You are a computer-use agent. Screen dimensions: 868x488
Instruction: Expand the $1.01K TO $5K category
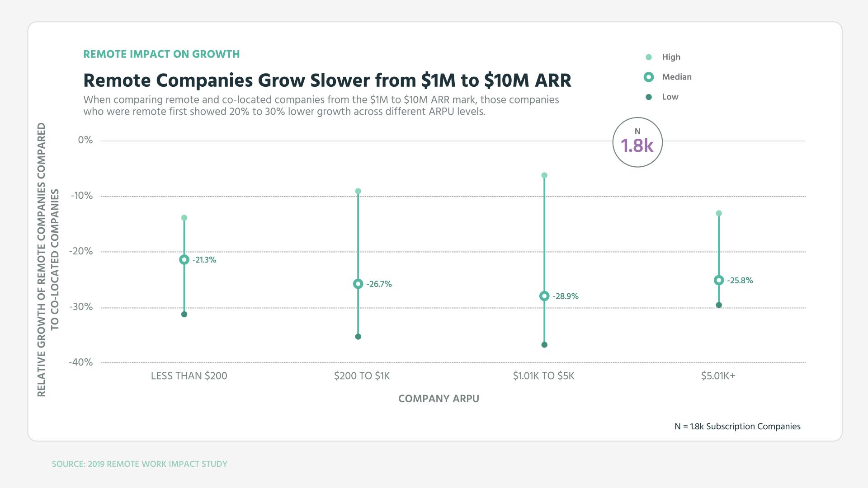tap(543, 375)
